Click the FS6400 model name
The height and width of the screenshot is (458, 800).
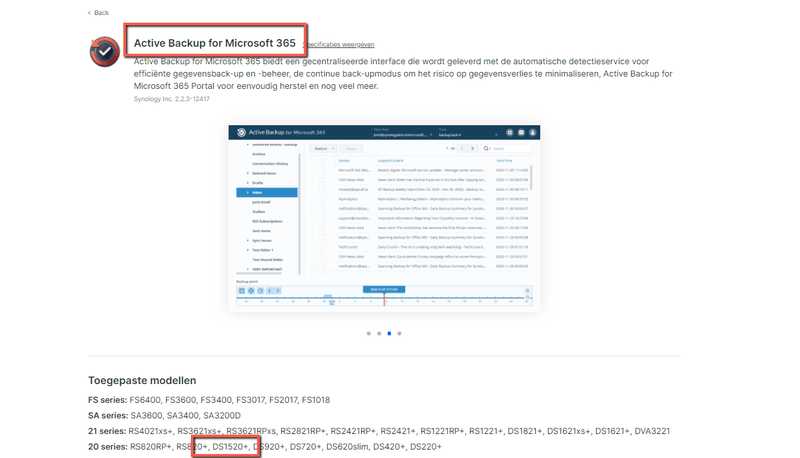145,400
